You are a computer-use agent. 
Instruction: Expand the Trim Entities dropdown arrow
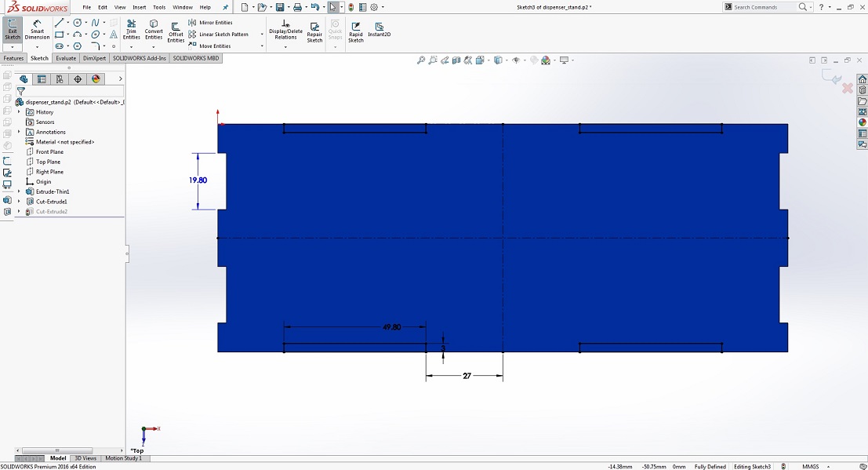point(131,46)
